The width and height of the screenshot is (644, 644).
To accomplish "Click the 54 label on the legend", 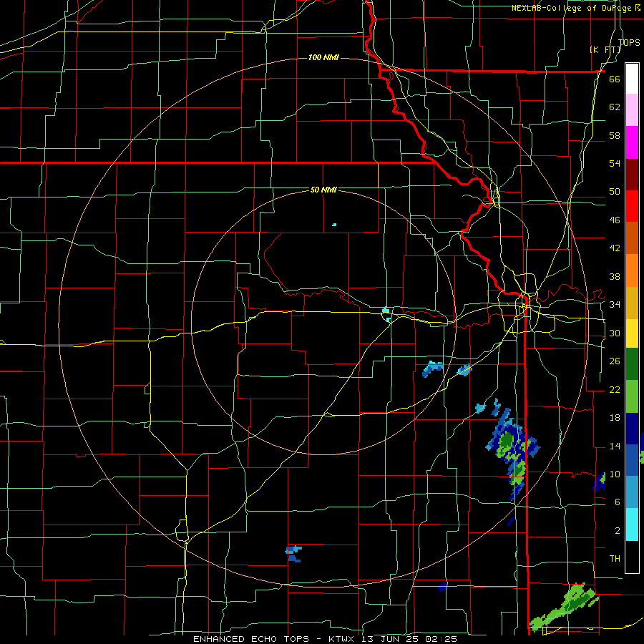I will (615, 163).
